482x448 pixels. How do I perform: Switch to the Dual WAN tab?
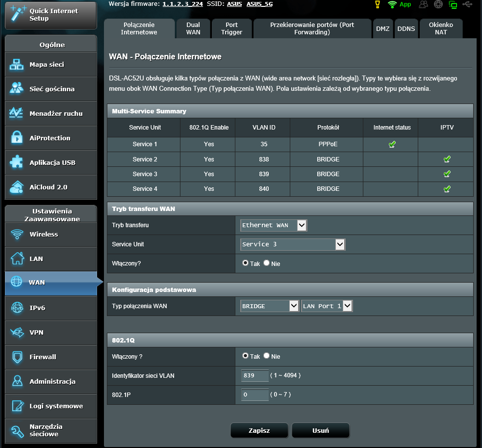point(193,28)
